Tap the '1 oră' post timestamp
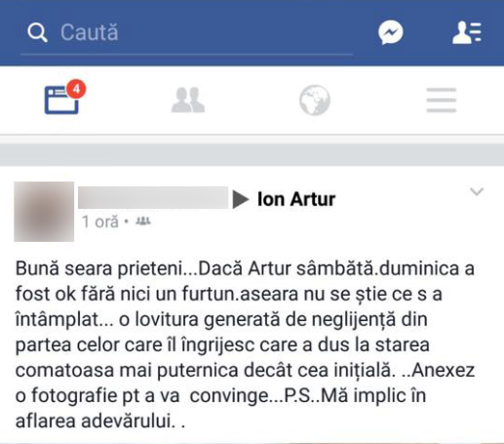Screen dimensions: 504x444 coord(100,222)
